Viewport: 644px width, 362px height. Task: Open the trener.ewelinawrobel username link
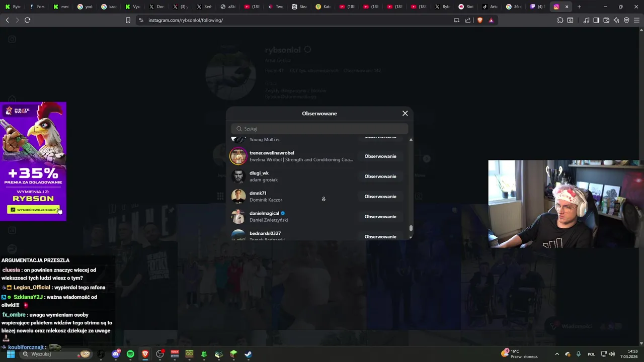point(272,153)
